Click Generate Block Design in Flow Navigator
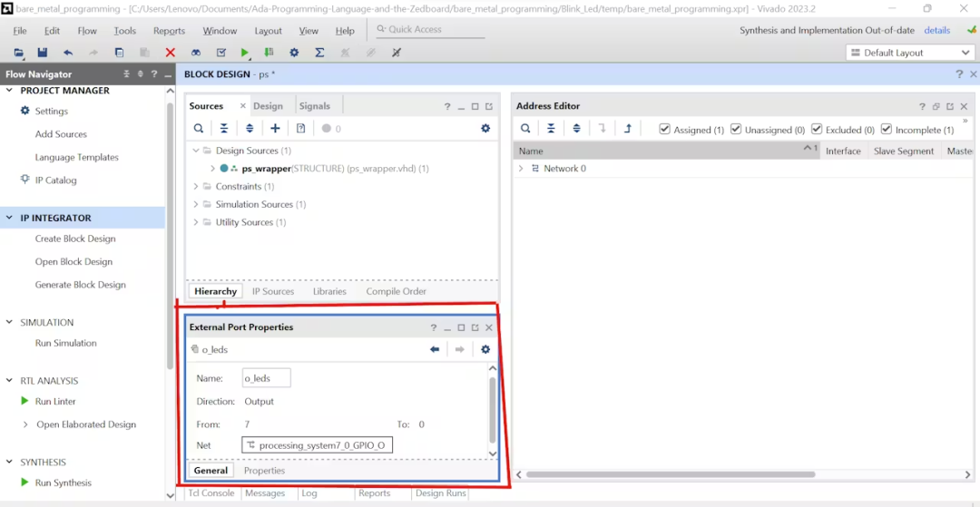 [x=81, y=285]
